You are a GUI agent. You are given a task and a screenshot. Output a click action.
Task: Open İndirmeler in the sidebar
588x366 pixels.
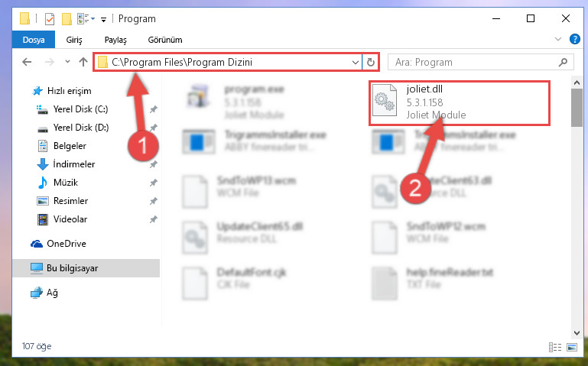coord(74,164)
